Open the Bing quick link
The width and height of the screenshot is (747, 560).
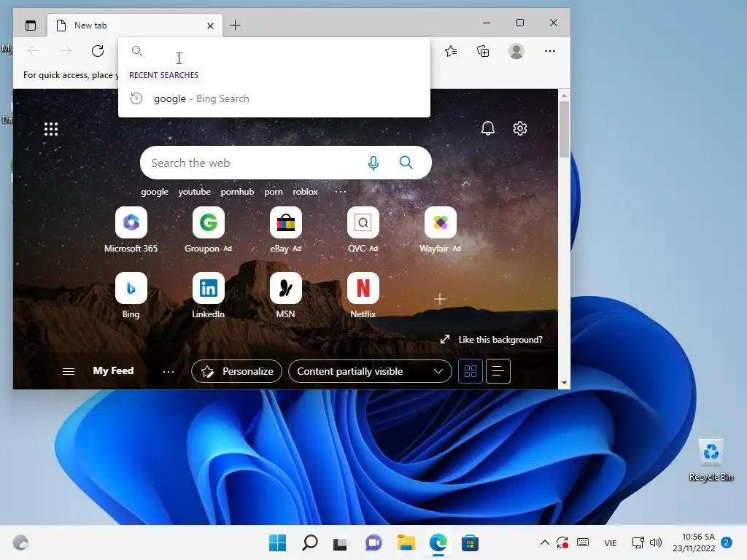pyautogui.click(x=131, y=296)
